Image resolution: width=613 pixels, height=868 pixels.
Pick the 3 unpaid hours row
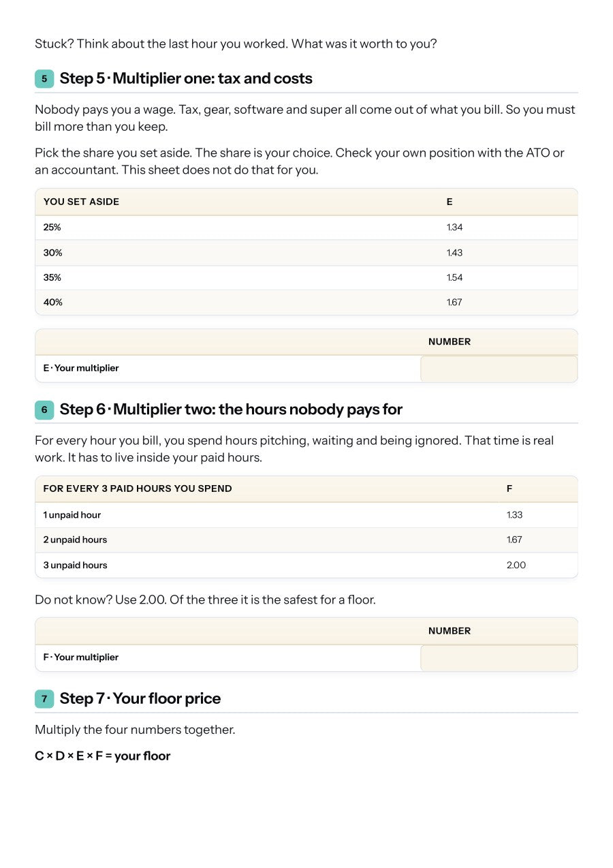(306, 565)
